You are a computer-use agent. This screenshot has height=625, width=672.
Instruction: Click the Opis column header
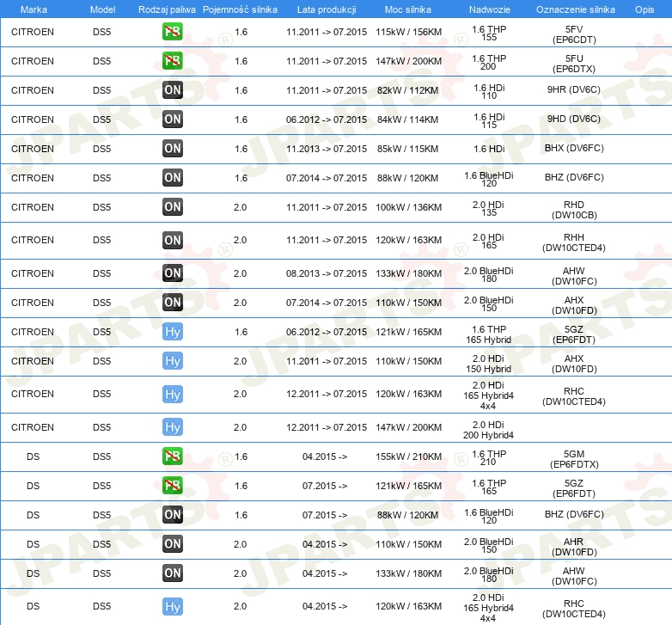tap(644, 9)
